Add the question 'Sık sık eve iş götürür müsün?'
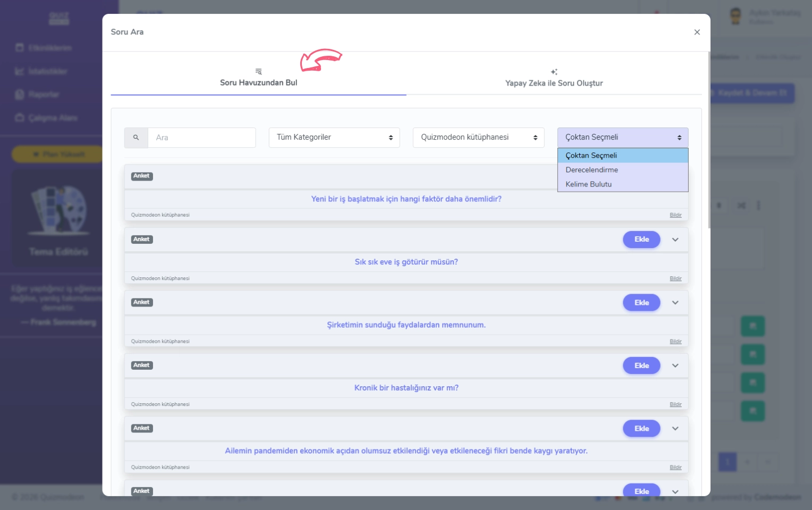Viewport: 812px width, 510px height. coord(641,240)
